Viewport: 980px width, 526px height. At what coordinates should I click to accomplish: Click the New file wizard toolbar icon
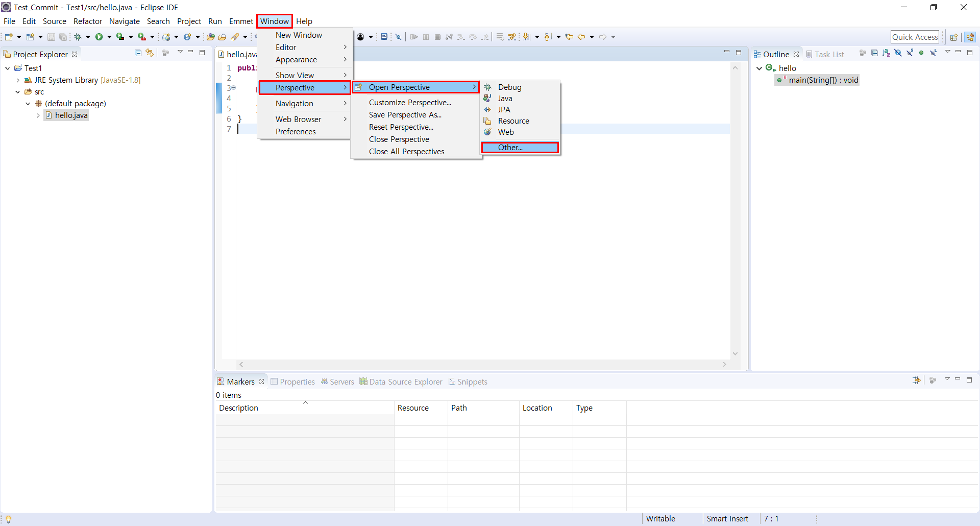(9, 37)
